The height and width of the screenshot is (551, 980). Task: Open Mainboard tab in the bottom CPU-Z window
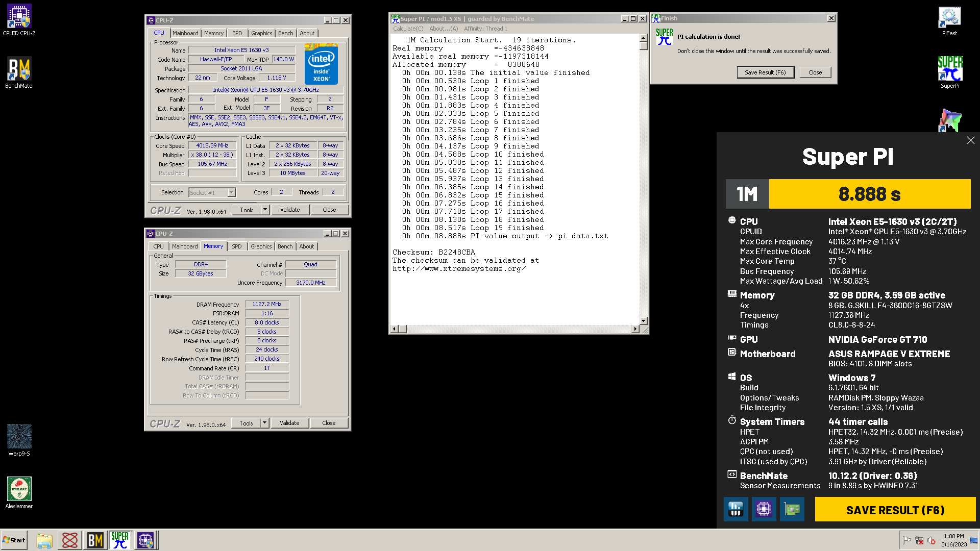click(x=185, y=246)
